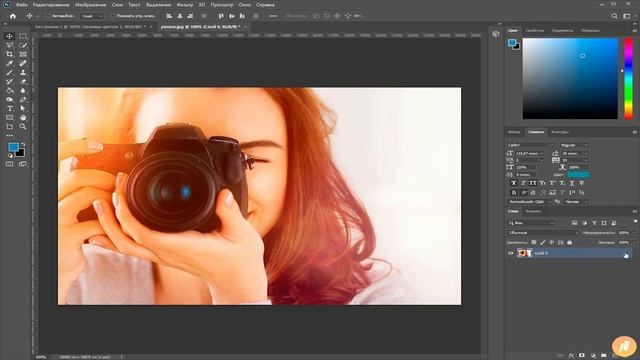Open the font family dropdown
640x360 pixels.
coord(530,145)
